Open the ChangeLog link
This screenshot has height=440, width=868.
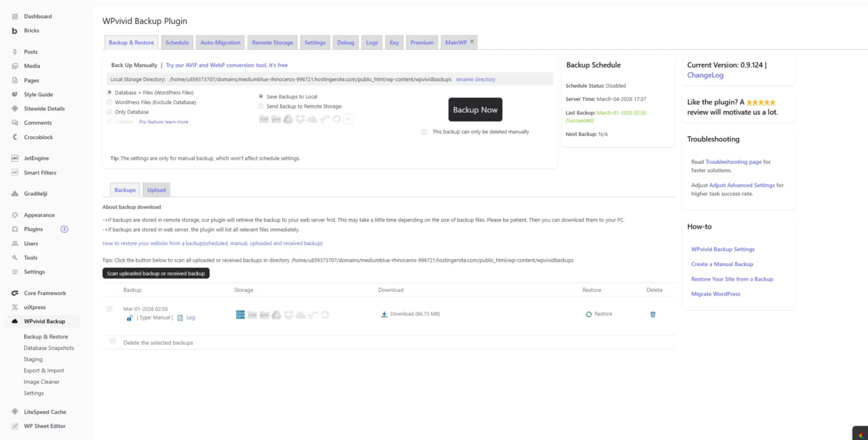(705, 75)
